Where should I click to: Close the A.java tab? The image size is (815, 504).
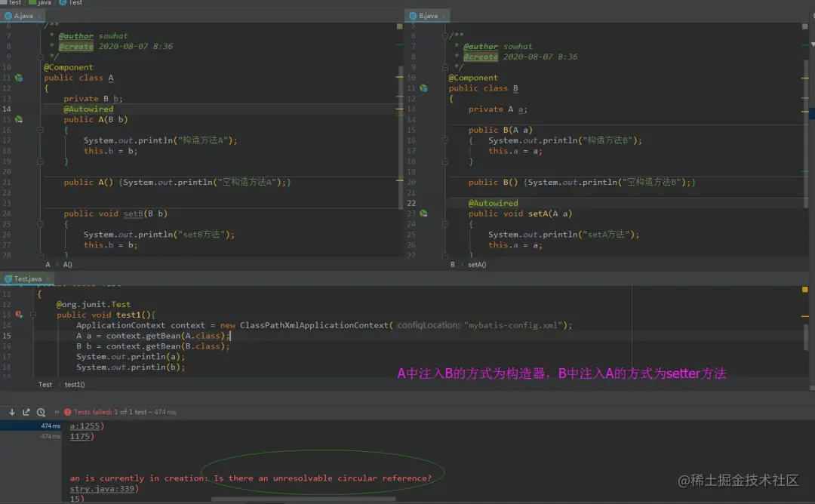(x=39, y=16)
